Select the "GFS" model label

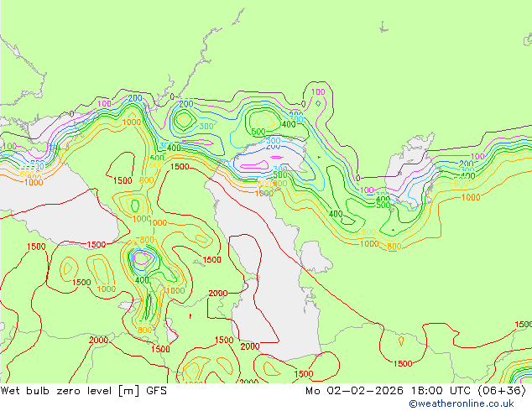tap(156, 391)
